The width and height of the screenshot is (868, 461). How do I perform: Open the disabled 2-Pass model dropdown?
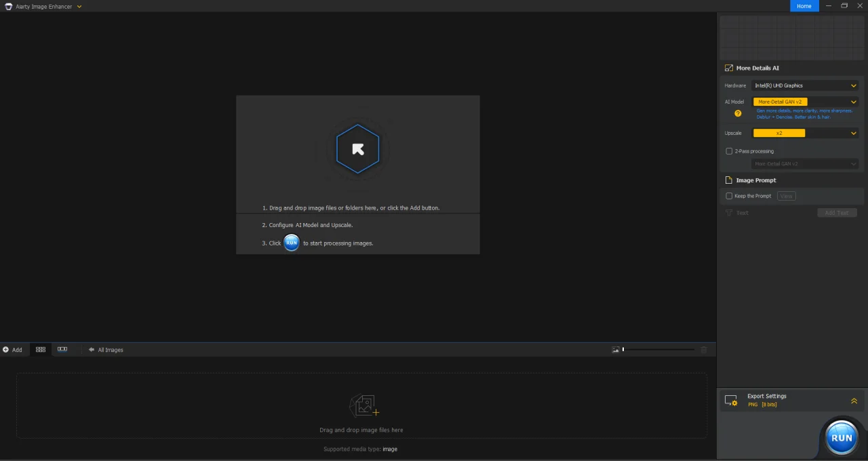coord(805,164)
